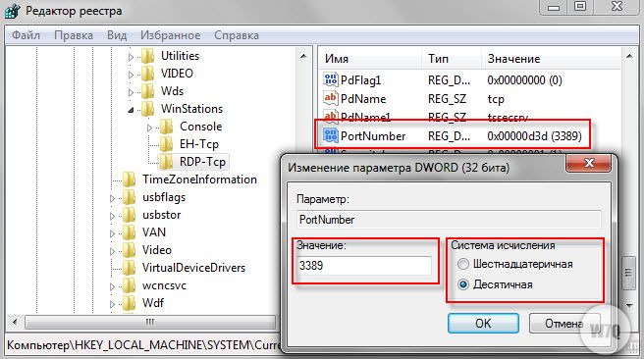Screen dimensions: 644x359
Task: Open the Избранное menu
Action: tap(171, 35)
